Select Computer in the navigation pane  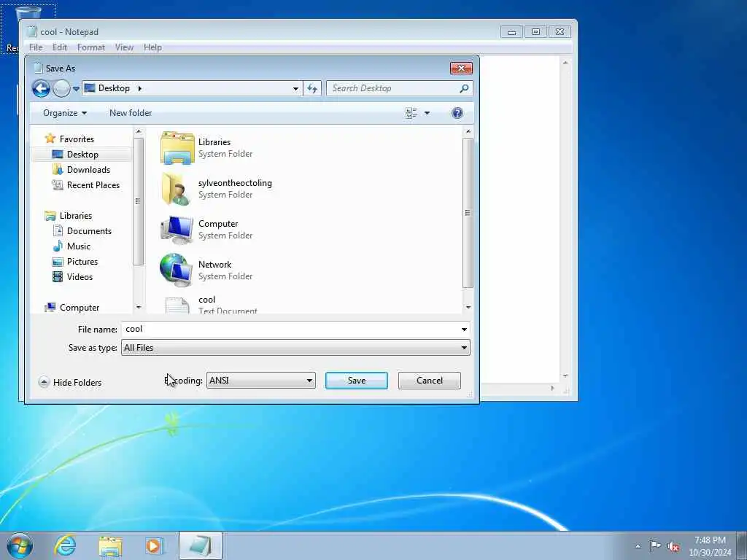coord(79,308)
